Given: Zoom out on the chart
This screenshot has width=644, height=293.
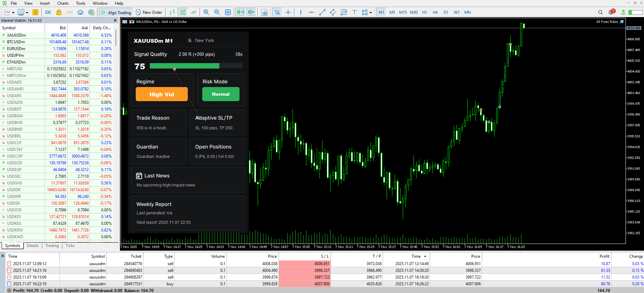Looking at the screenshot, I should pyautogui.click(x=217, y=12).
